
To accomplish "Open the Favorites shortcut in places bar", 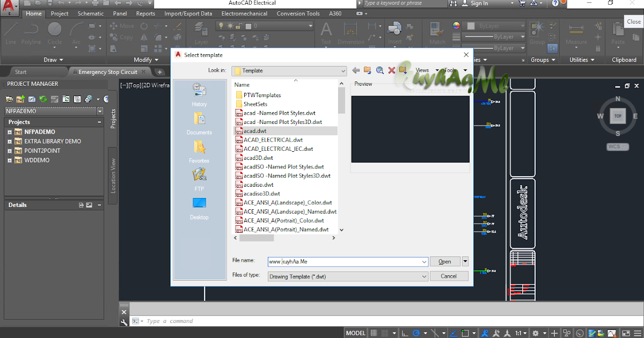I will [x=199, y=152].
